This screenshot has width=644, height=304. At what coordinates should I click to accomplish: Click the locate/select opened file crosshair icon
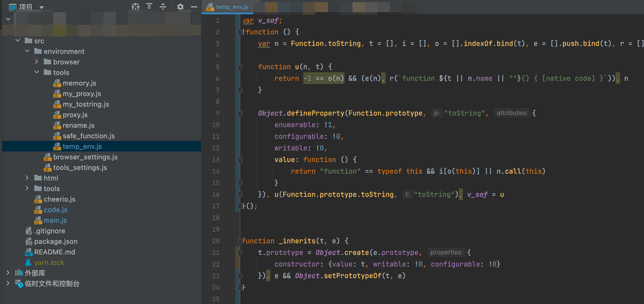[x=136, y=7]
